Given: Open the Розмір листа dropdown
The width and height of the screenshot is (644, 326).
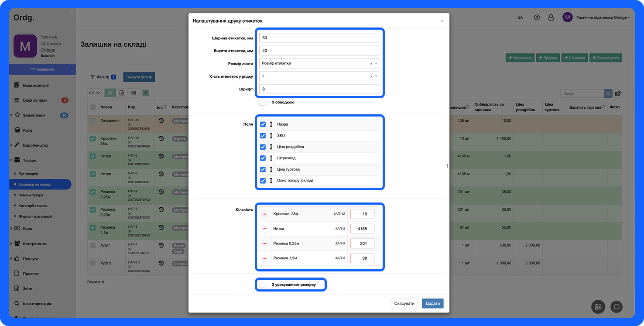Looking at the screenshot, I should [319, 63].
